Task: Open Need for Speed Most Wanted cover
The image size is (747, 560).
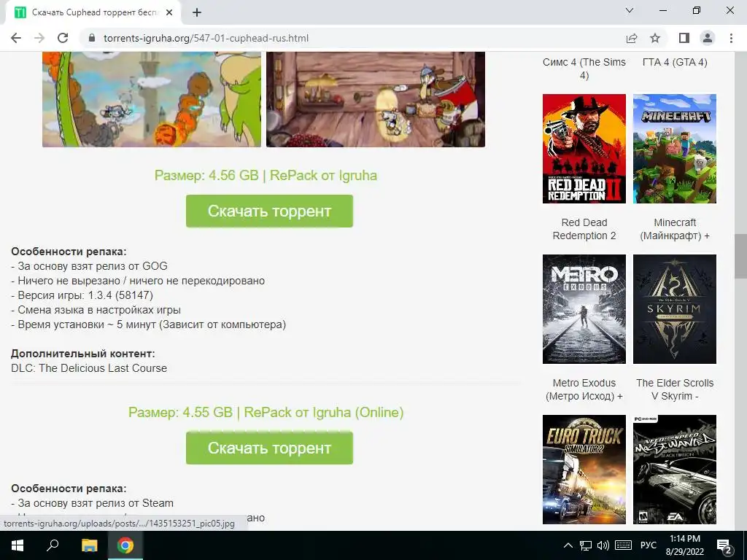Action: 675,470
